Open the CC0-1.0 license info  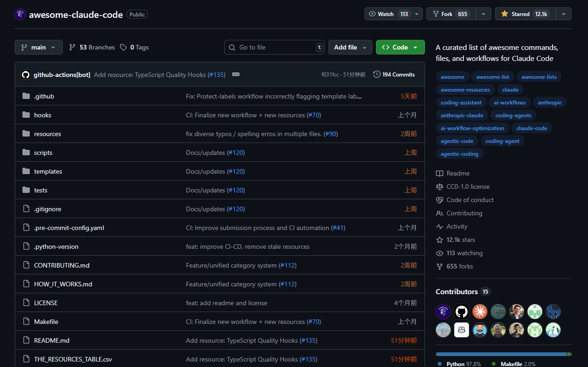point(468,186)
